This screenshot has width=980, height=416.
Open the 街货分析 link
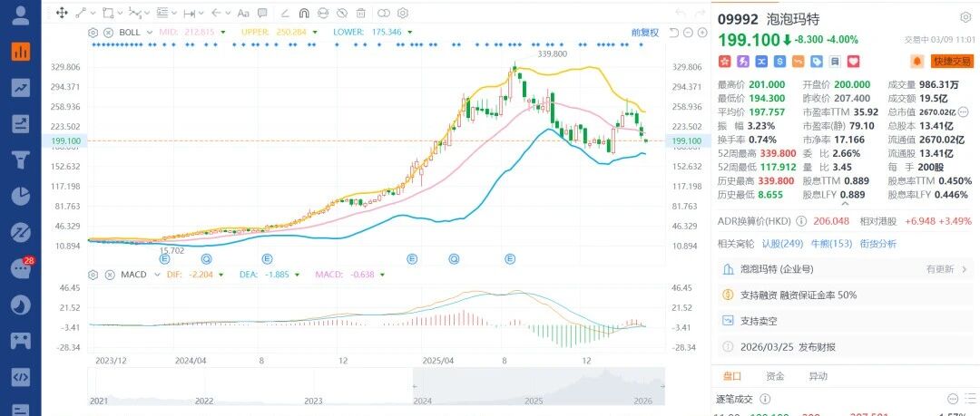[878, 244]
